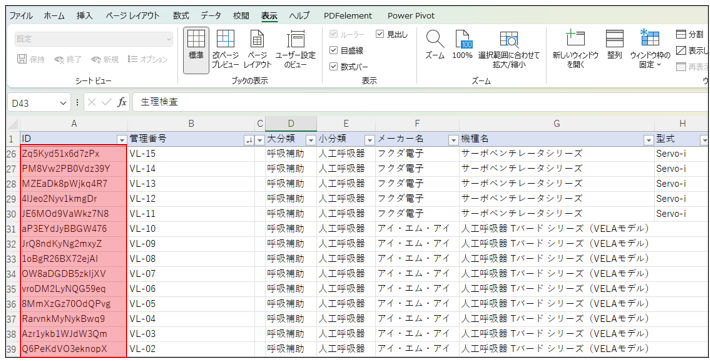Select row 33 header
This screenshot has height=361, width=710.
coord(12,259)
